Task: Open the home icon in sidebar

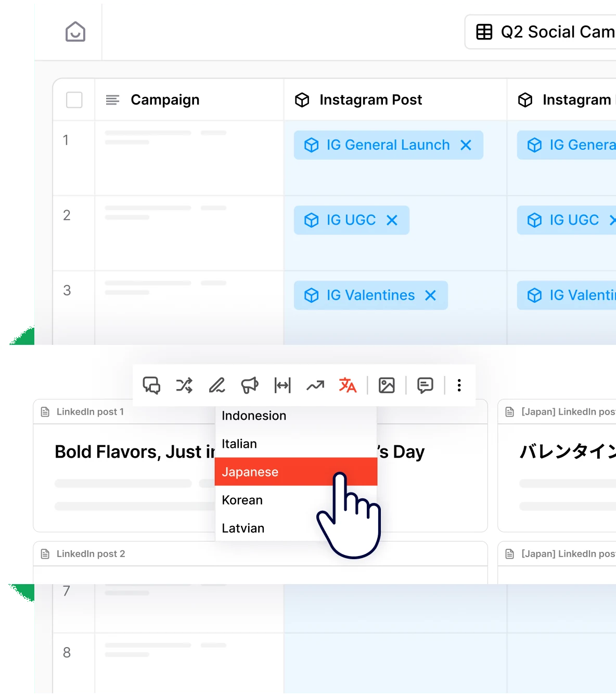Action: click(x=75, y=32)
